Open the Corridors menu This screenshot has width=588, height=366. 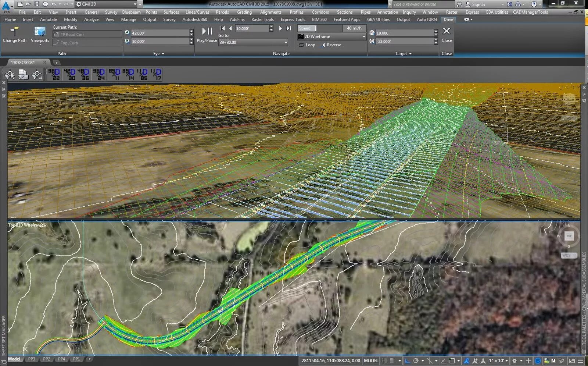tap(320, 12)
